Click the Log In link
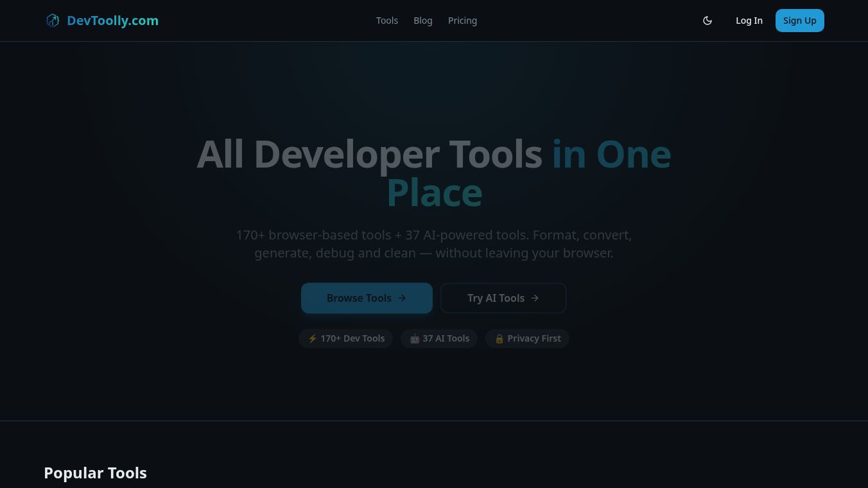Screen dimensions: 868x488 749,20
